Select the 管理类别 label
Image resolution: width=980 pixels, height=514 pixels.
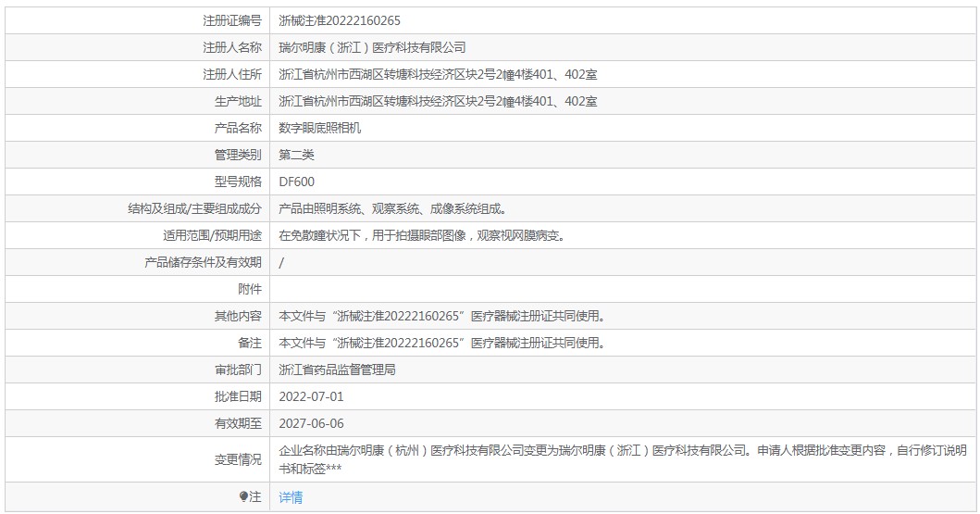(238, 155)
